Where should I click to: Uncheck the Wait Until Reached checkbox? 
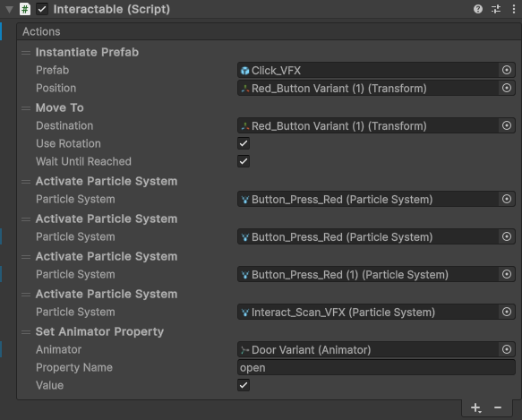[x=244, y=161]
